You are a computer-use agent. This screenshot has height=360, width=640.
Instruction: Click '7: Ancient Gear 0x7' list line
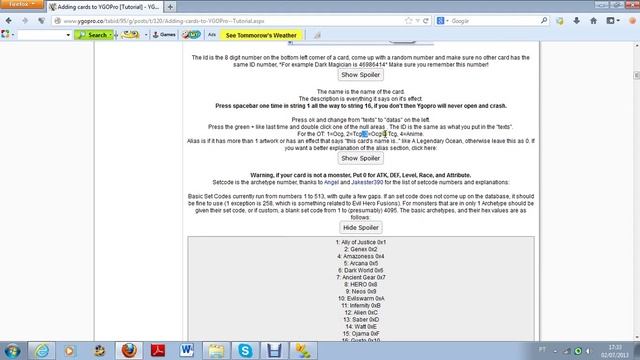point(361,277)
